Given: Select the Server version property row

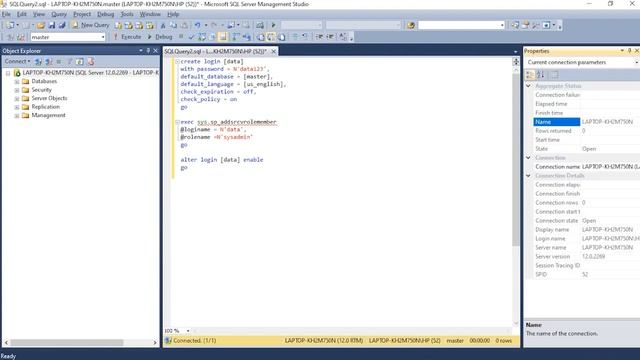Looking at the screenshot, I should [x=586, y=256].
